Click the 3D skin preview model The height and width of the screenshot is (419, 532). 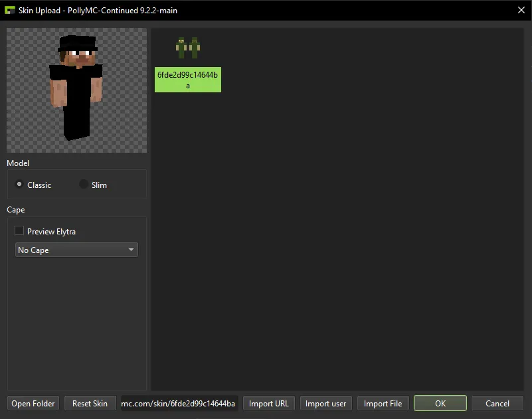(x=76, y=88)
